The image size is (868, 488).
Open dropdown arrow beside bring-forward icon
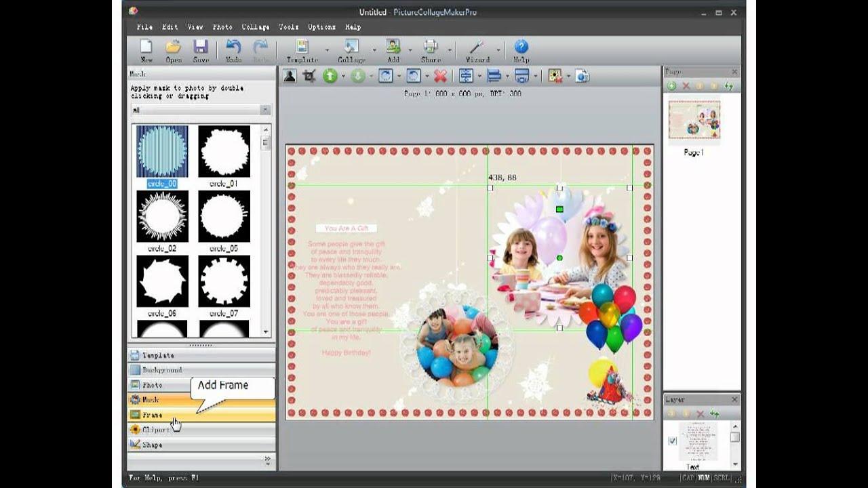click(342, 76)
